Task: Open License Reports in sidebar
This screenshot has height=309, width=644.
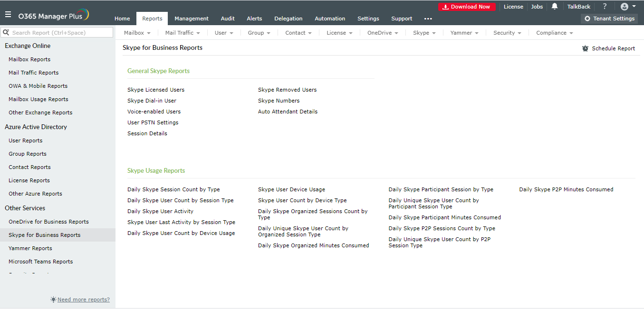Action: click(x=29, y=180)
